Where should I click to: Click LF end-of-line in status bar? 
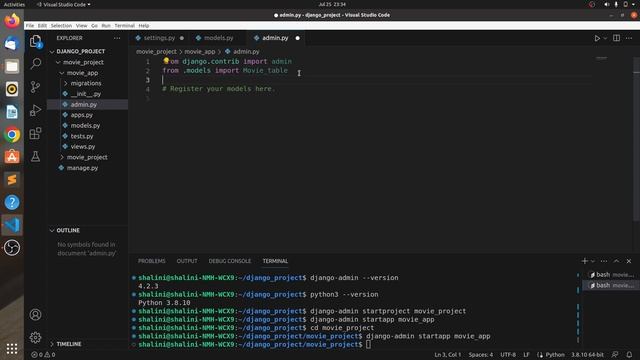click(x=527, y=355)
